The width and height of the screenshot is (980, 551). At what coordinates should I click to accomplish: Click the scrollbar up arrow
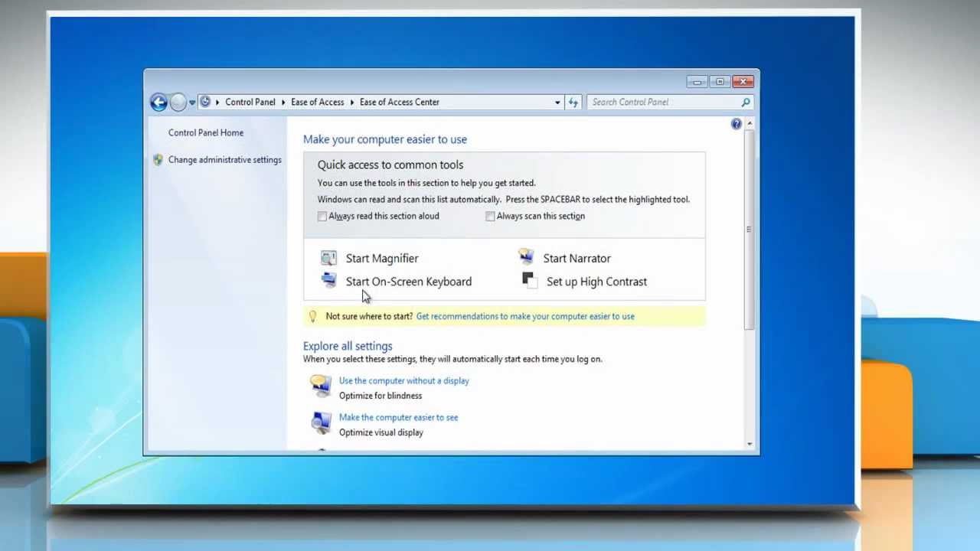click(x=750, y=123)
